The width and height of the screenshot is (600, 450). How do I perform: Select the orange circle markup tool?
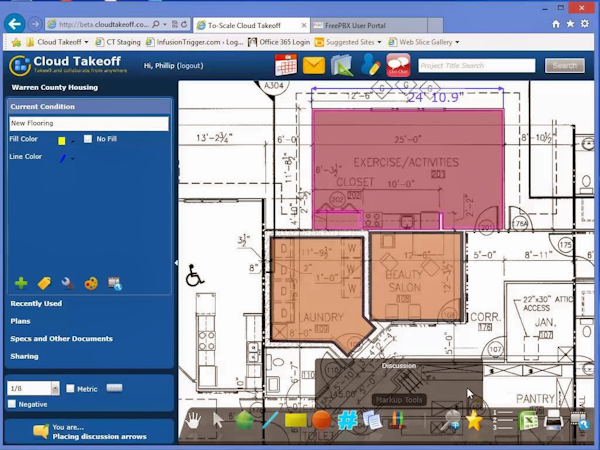[321, 421]
